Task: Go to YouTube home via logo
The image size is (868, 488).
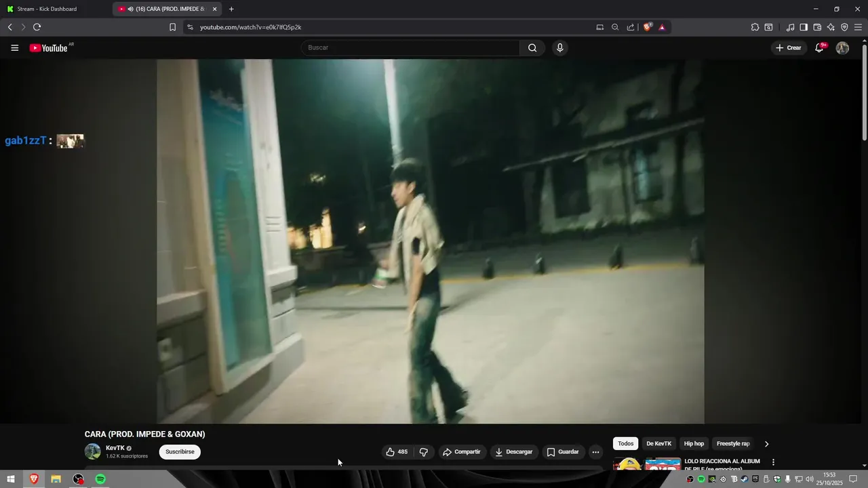Action: [x=49, y=47]
